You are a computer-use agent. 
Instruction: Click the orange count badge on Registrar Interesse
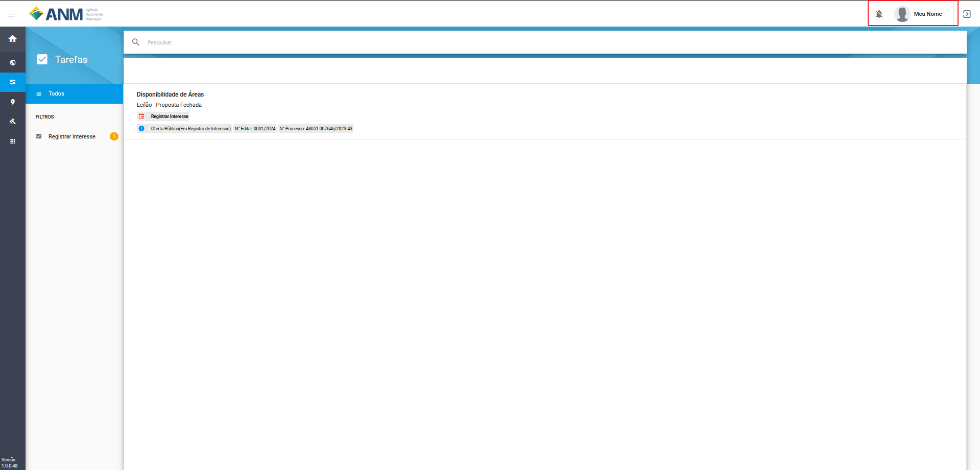coord(114,136)
